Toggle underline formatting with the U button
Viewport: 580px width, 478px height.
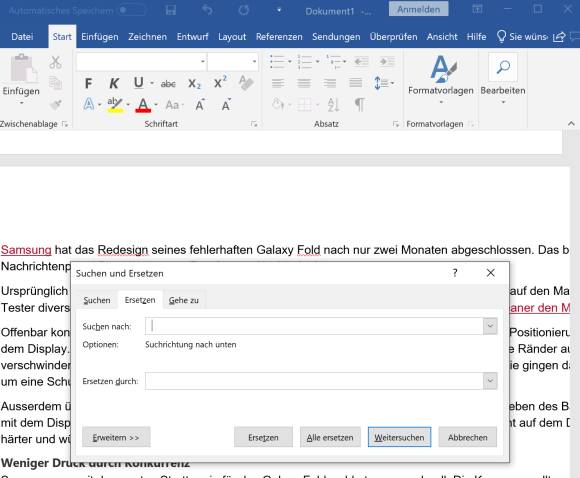coord(138,83)
